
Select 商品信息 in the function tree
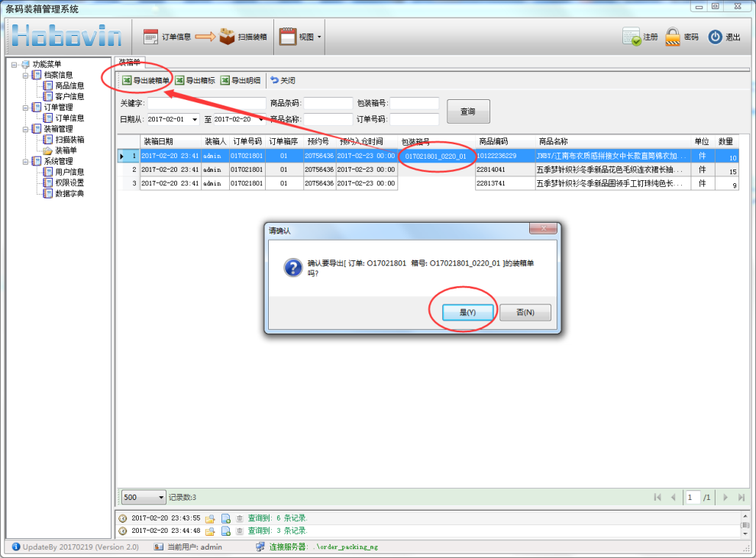coord(69,86)
